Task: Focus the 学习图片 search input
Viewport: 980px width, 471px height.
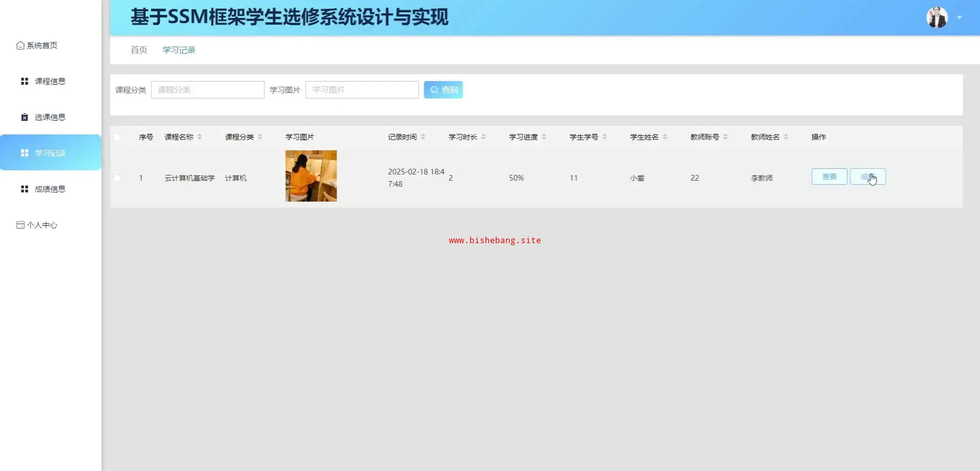Action: tap(362, 90)
